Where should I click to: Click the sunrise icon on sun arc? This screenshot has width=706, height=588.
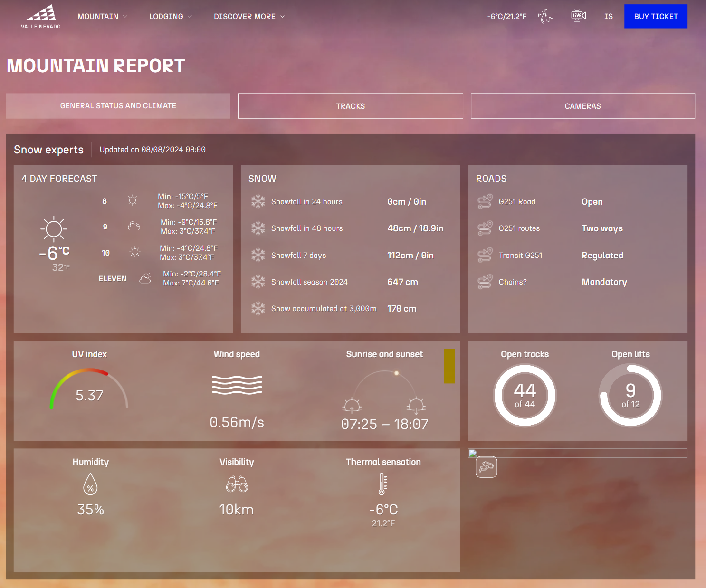352,405
